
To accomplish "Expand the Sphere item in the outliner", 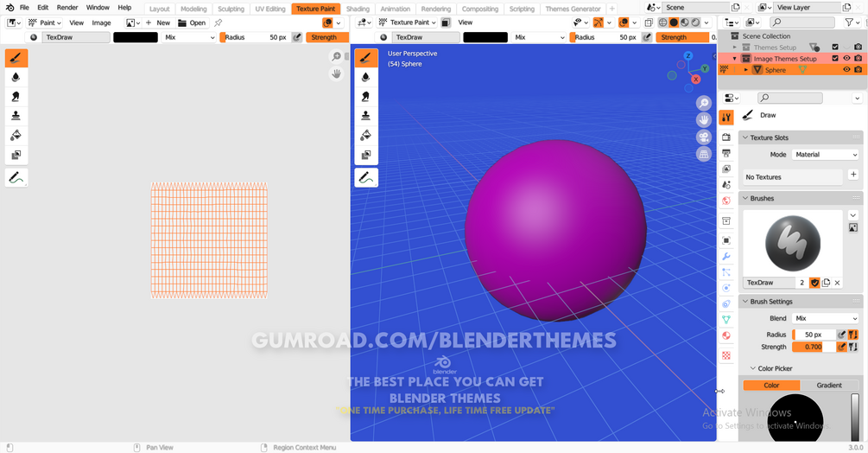I will tap(745, 70).
